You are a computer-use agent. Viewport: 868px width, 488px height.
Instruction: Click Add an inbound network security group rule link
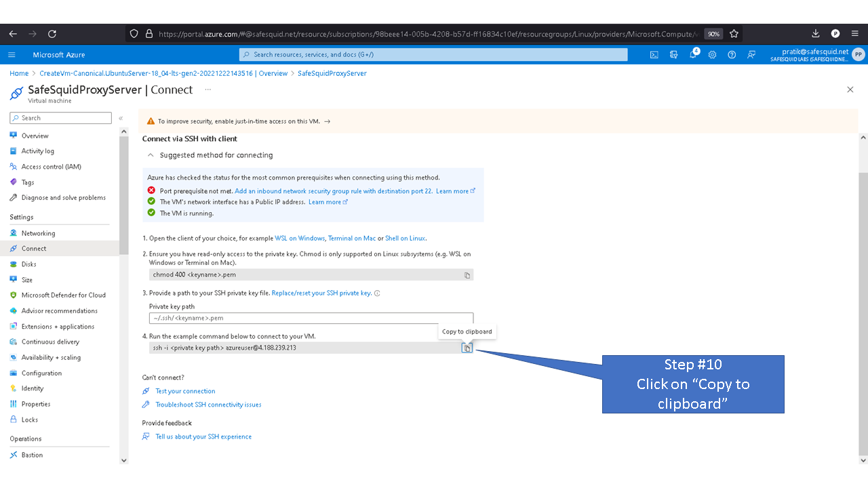pyautogui.click(x=334, y=191)
